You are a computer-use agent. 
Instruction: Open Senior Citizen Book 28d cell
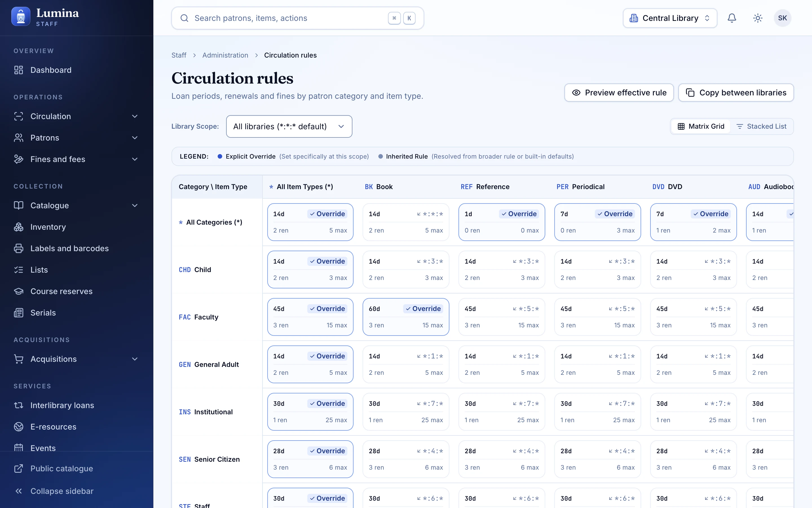pos(406,459)
